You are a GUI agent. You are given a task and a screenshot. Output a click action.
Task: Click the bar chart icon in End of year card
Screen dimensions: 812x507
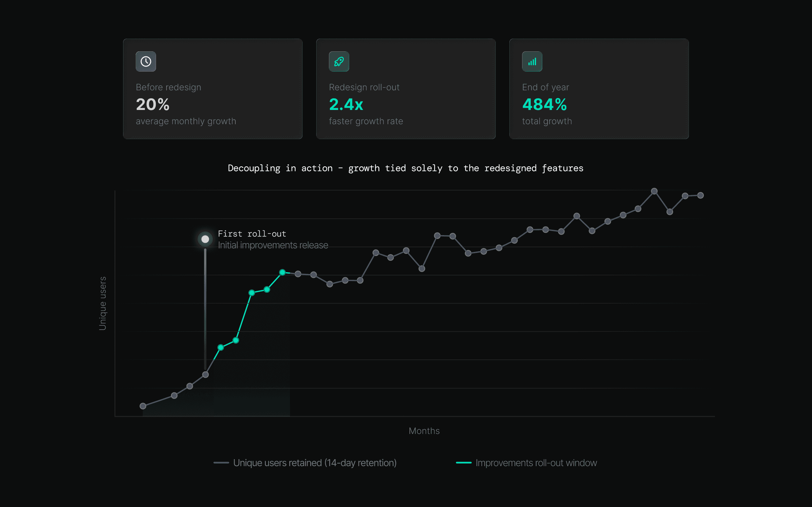coord(532,61)
